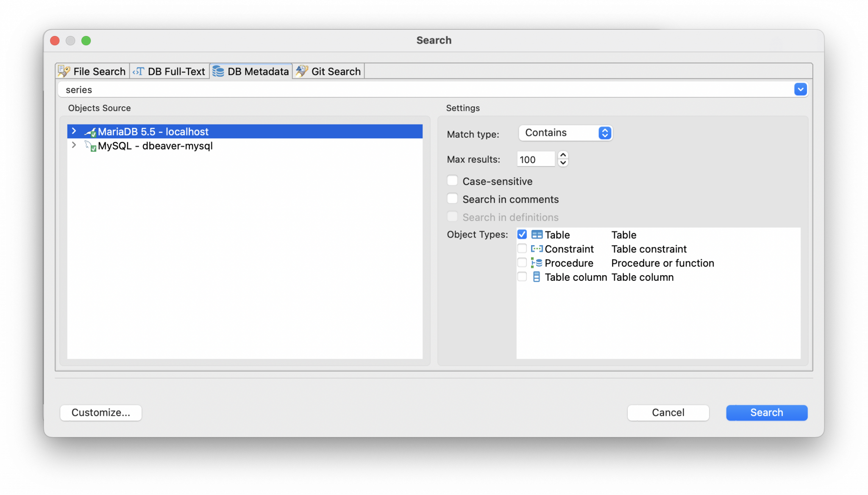
Task: Click the Table column object type icon
Action: coord(537,277)
